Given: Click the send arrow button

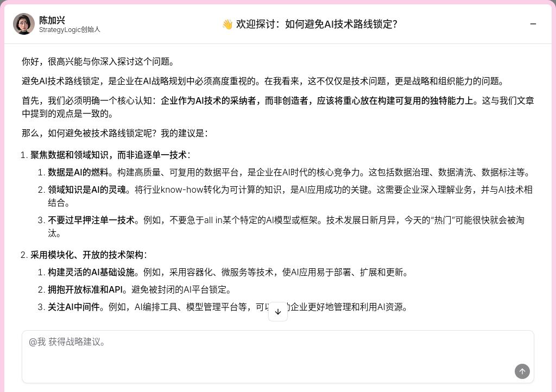Looking at the screenshot, I should point(522,371).
